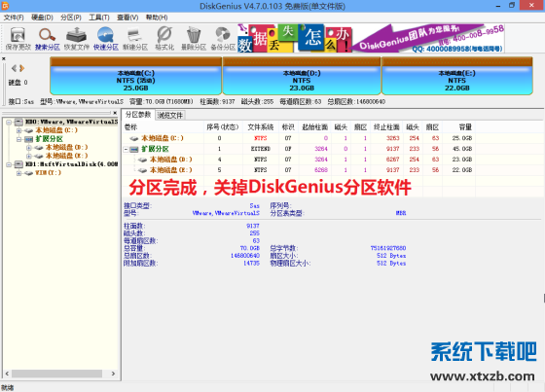
Task: Click drive icon of 本地磁盘(C:) table row
Action: [x=134, y=138]
